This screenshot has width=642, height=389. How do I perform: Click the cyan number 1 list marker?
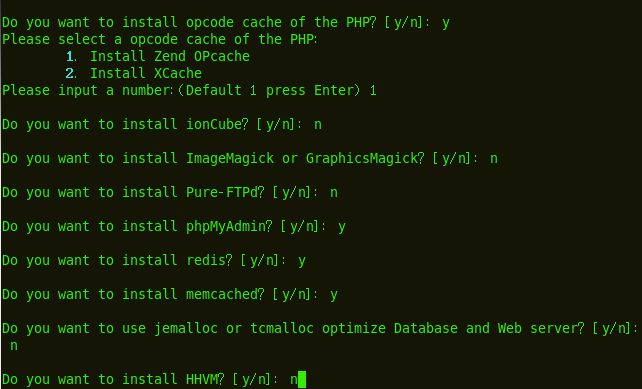(70, 56)
